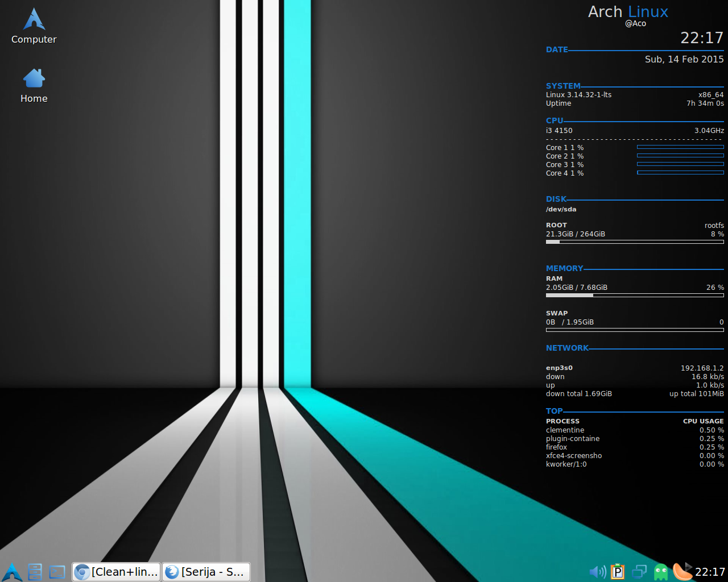Open the Computer desktop icon
The width and height of the screenshot is (728, 582).
pos(34,26)
